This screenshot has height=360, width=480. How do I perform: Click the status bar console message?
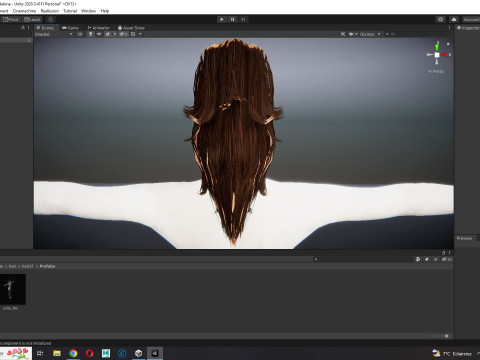click(25, 343)
